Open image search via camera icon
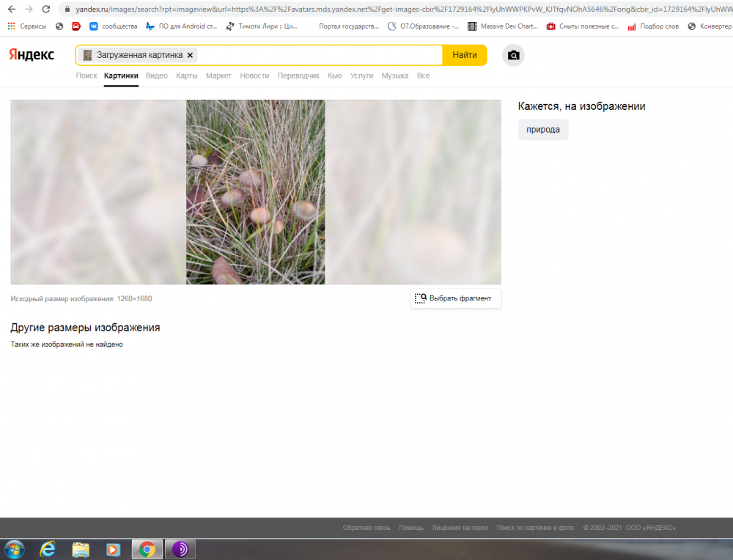 (x=513, y=55)
